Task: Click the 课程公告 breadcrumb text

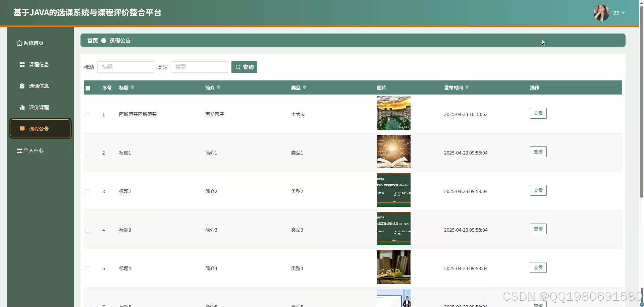Action: click(x=120, y=41)
